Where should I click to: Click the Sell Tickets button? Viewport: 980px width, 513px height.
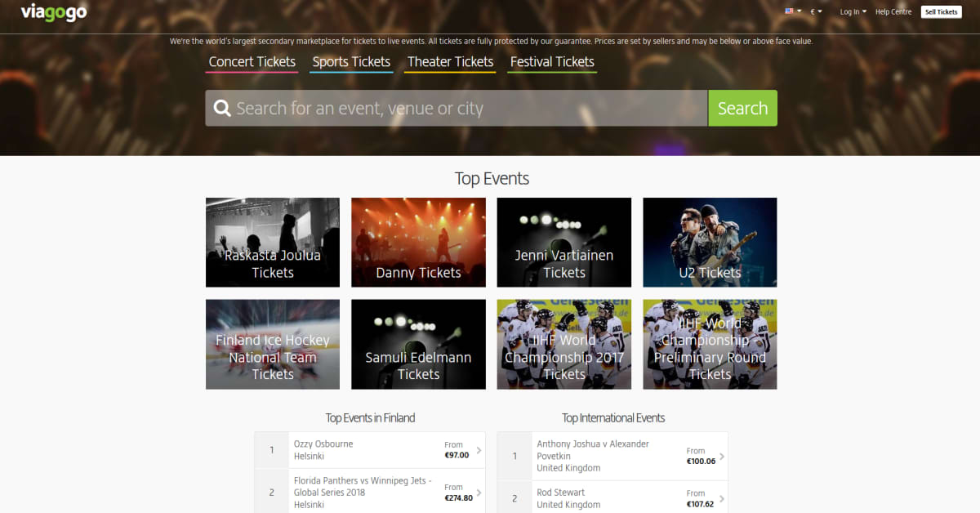tap(942, 11)
